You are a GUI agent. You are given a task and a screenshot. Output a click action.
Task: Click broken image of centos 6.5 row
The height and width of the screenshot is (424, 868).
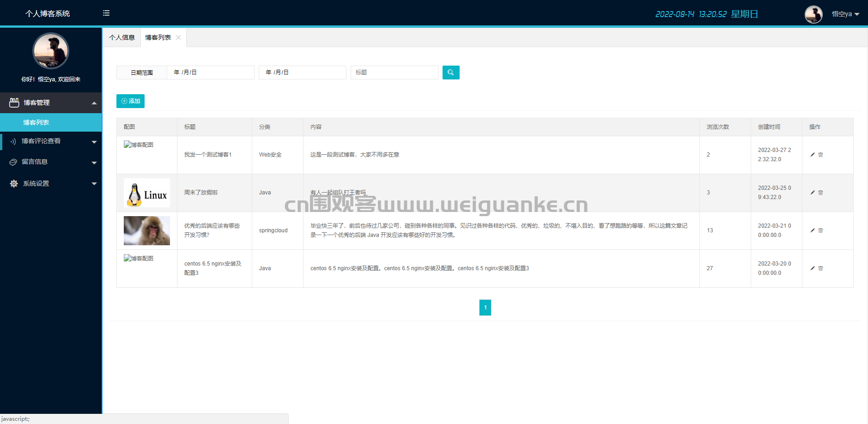point(139,258)
